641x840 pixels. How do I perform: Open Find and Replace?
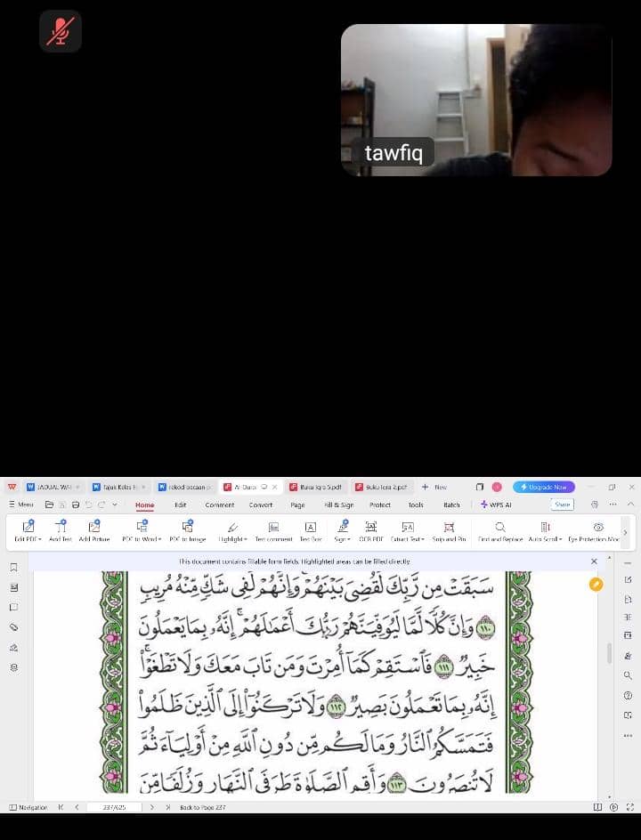[x=500, y=527]
